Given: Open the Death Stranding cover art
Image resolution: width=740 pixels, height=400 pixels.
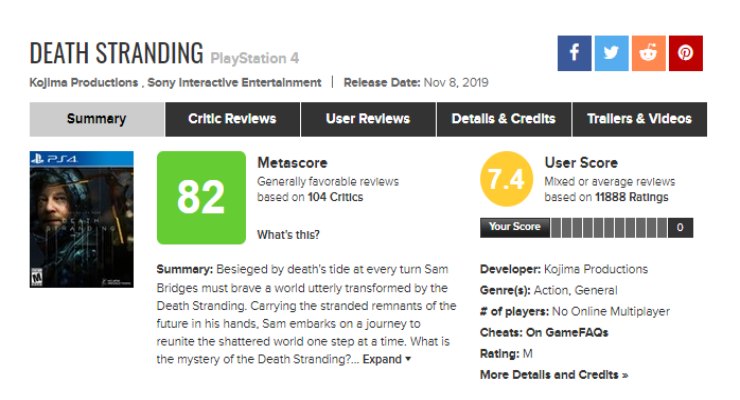Looking at the screenshot, I should tap(81, 220).
